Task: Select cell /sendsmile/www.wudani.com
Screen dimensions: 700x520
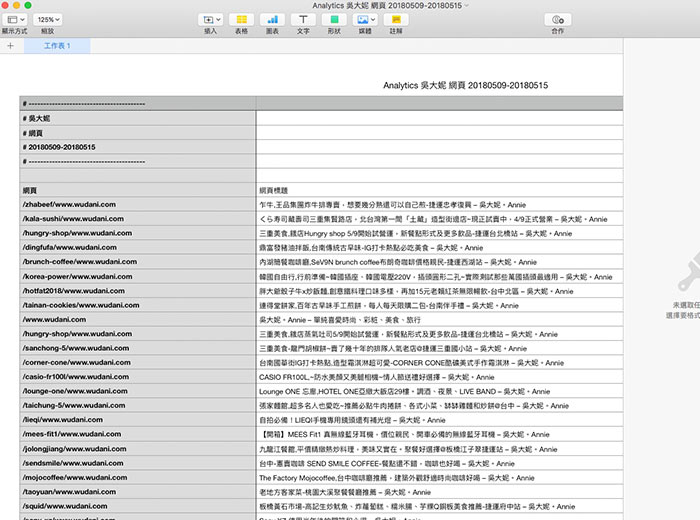Action: point(138,463)
